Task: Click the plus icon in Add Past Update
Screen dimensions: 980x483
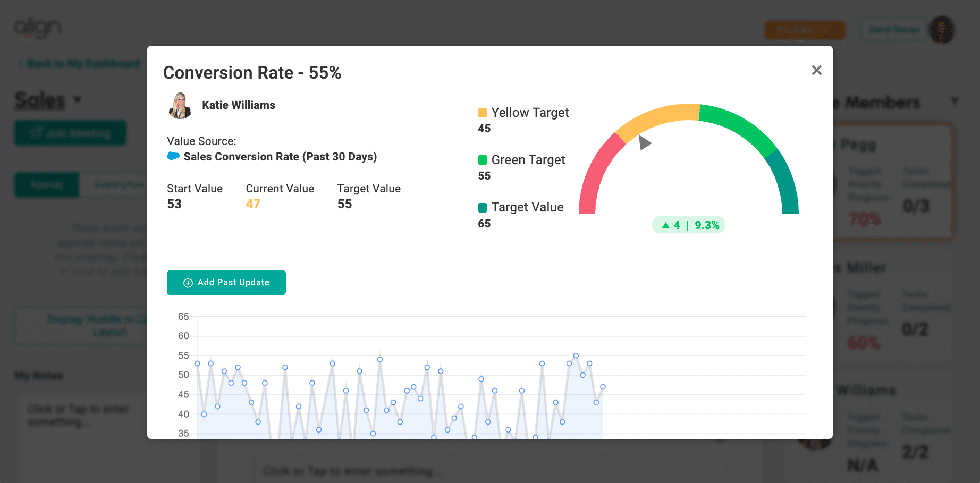Action: (188, 283)
